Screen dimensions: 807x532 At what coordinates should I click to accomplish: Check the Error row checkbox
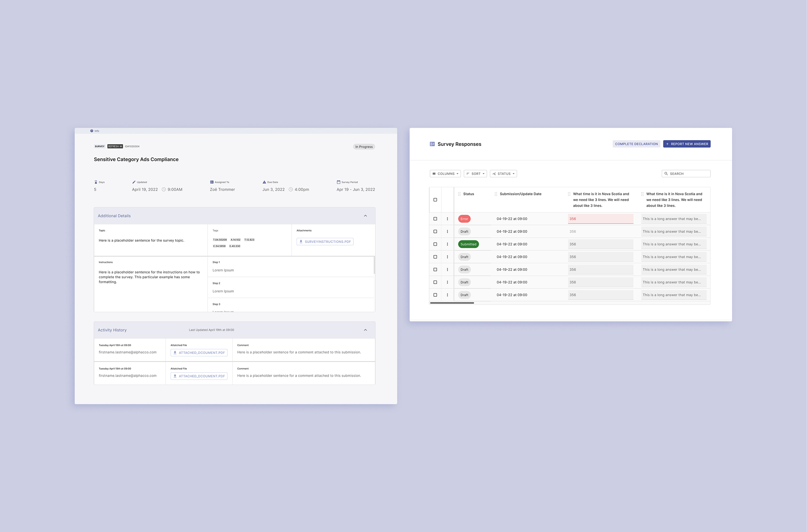click(435, 219)
